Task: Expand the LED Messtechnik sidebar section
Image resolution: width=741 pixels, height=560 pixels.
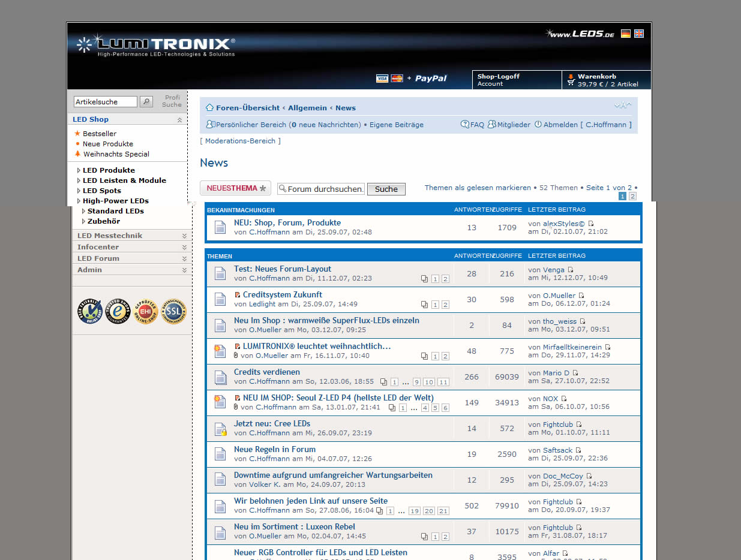Action: click(x=184, y=236)
